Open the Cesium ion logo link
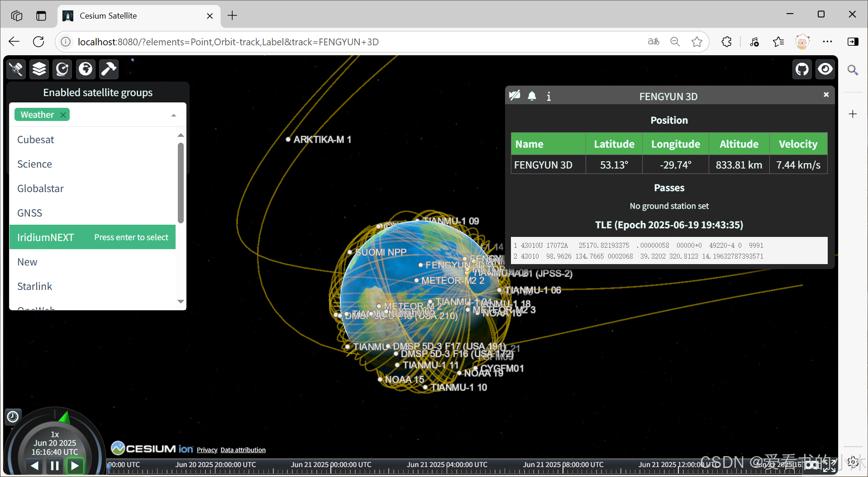This screenshot has height=477, width=868. 152,448
